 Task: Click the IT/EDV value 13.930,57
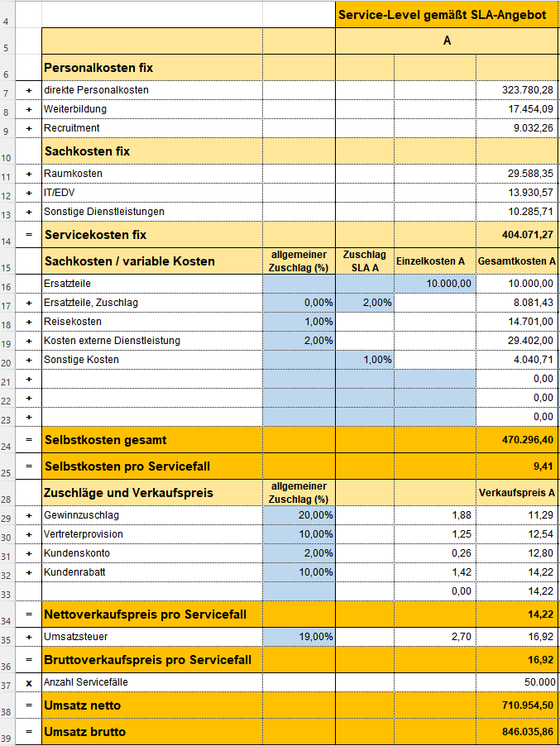(x=517, y=193)
